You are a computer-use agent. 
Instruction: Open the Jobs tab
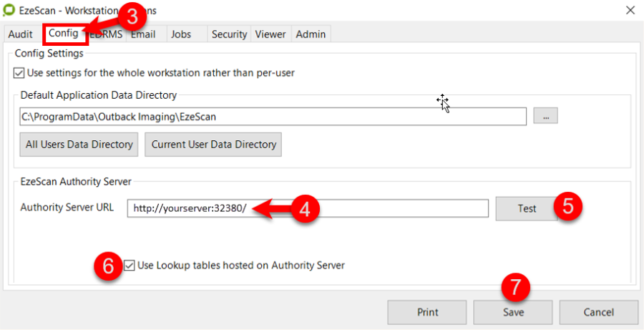click(181, 34)
